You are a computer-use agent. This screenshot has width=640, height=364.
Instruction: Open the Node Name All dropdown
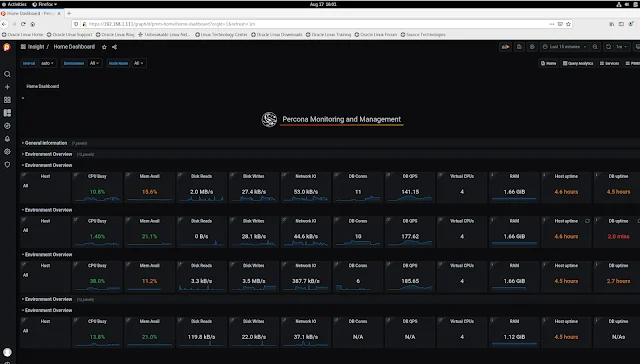(x=139, y=63)
